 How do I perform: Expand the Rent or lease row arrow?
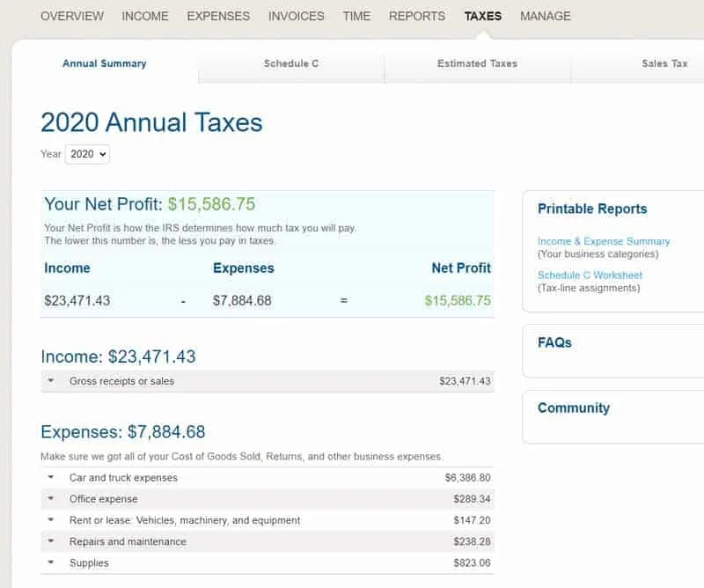tap(51, 520)
